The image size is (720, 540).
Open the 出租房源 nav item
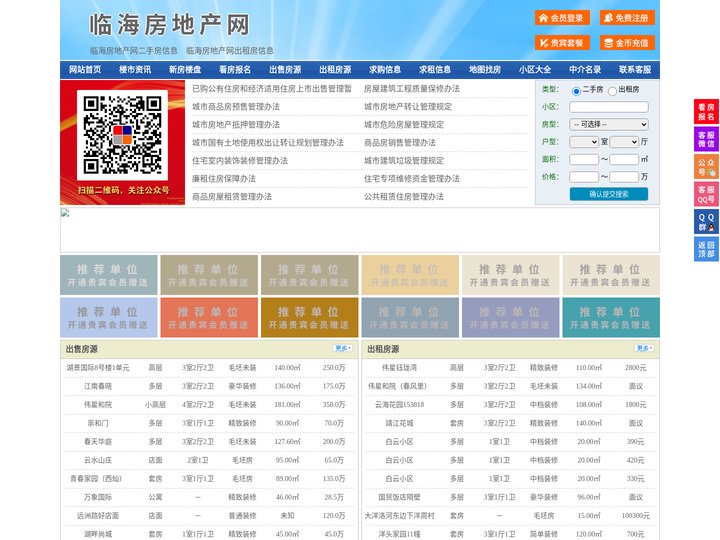(x=335, y=70)
